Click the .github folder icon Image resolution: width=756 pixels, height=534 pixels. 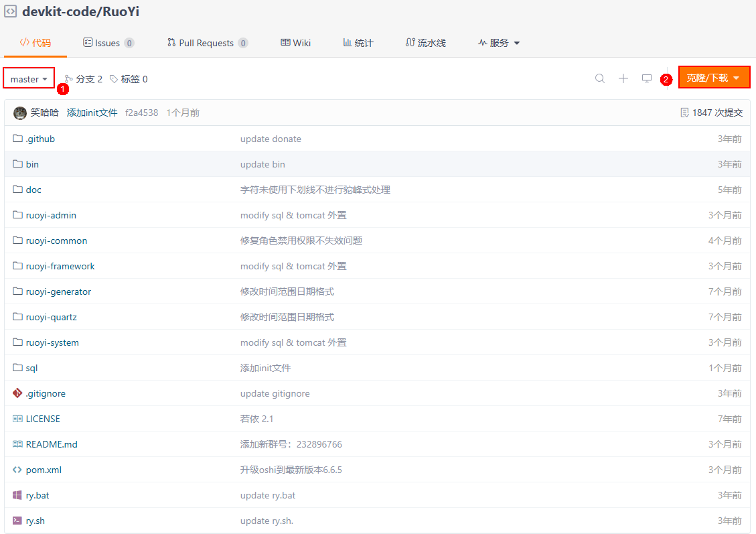[x=18, y=139]
